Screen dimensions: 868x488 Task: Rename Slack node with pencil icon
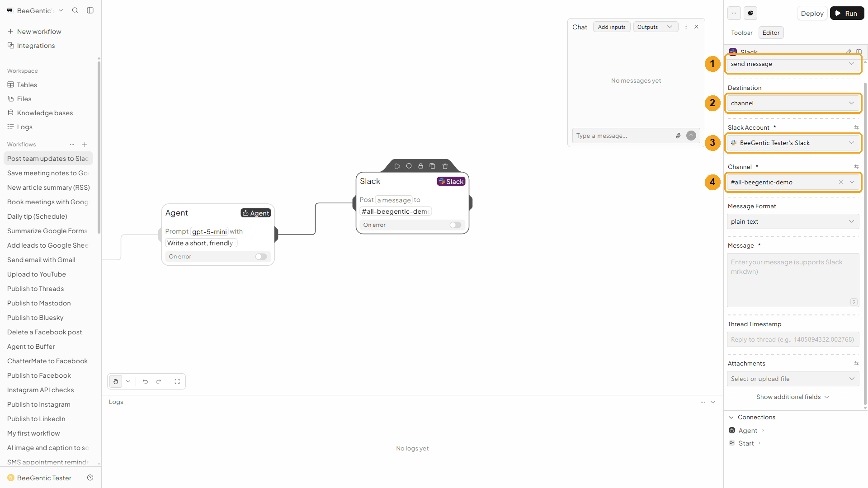[849, 52]
